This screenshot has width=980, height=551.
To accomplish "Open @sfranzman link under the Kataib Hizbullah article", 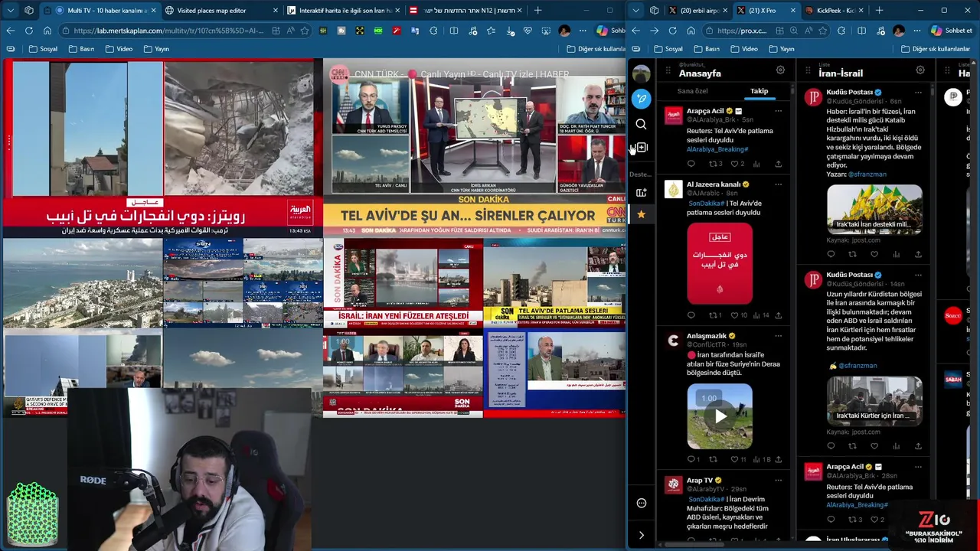I will point(867,174).
